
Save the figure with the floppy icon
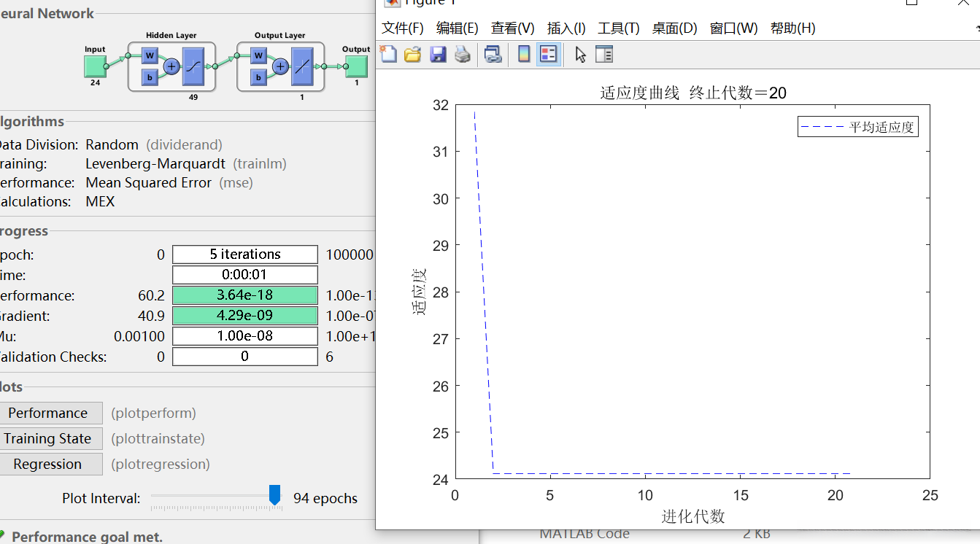point(438,54)
